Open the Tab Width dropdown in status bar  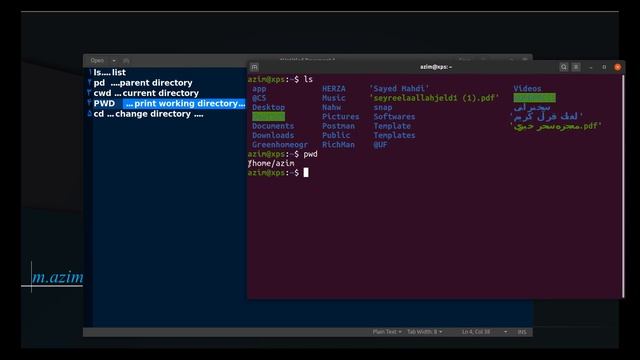[424, 332]
